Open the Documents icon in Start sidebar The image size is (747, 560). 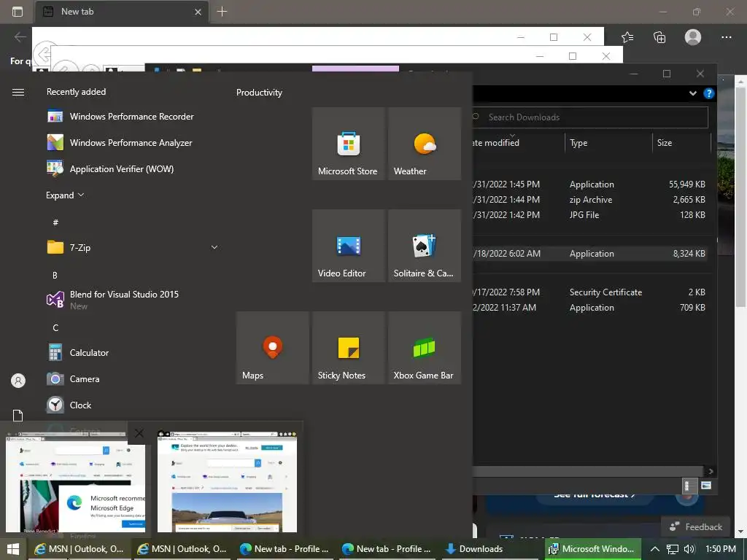(18, 415)
